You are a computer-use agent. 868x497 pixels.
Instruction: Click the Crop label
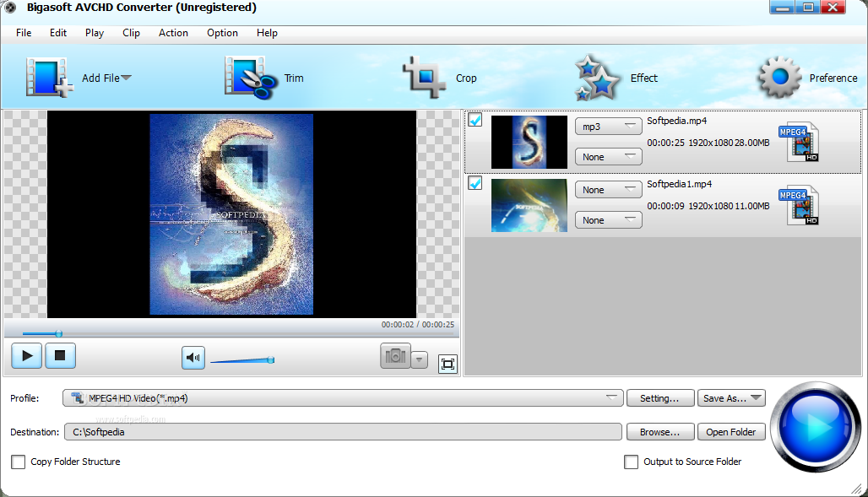(466, 78)
